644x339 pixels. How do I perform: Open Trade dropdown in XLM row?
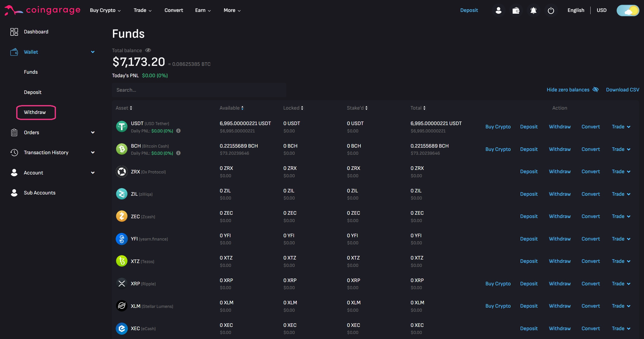click(x=621, y=306)
